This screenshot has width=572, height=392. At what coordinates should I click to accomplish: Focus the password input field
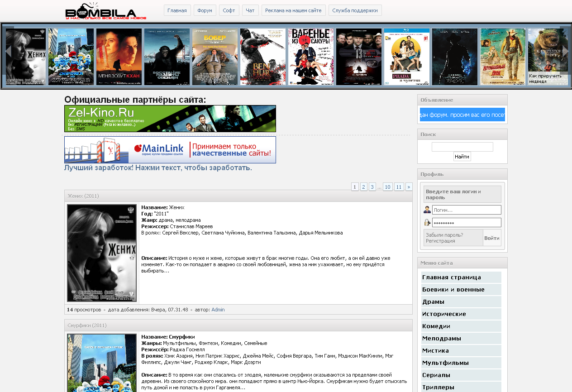click(467, 222)
